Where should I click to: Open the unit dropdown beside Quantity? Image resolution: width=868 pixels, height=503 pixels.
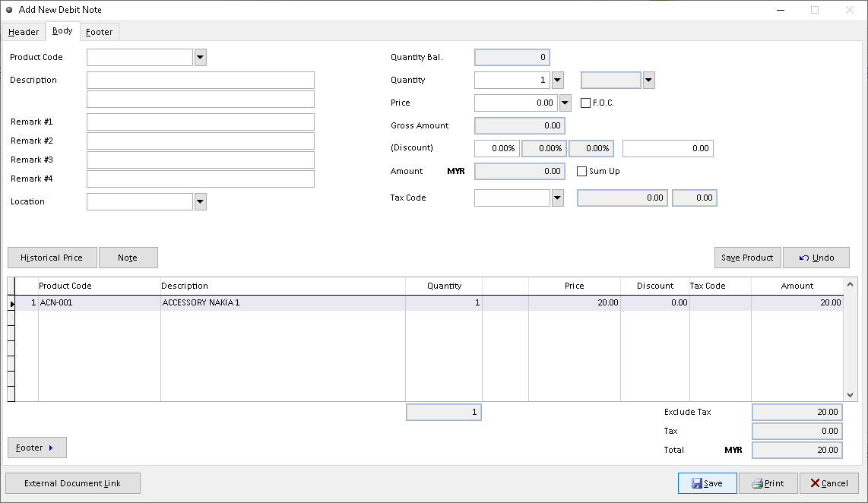point(649,81)
